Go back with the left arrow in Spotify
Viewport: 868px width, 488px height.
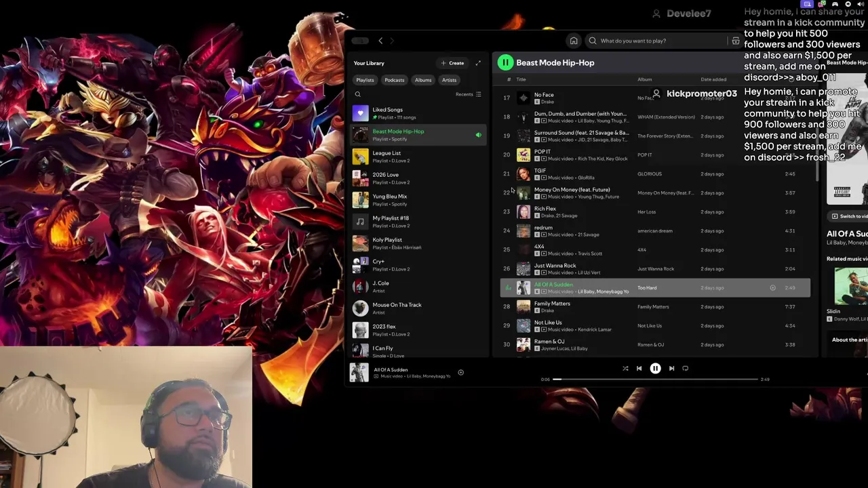click(380, 41)
